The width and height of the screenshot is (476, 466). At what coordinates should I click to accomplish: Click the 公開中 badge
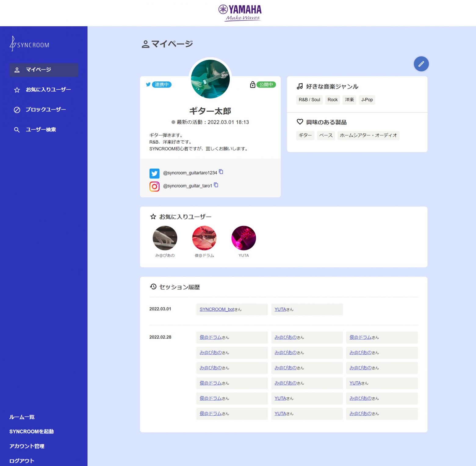point(266,84)
